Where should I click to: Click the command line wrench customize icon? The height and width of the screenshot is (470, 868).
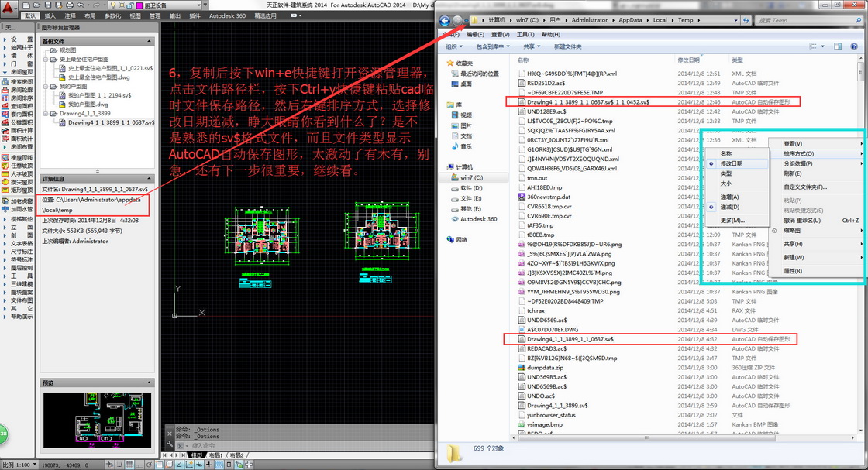coord(170,444)
